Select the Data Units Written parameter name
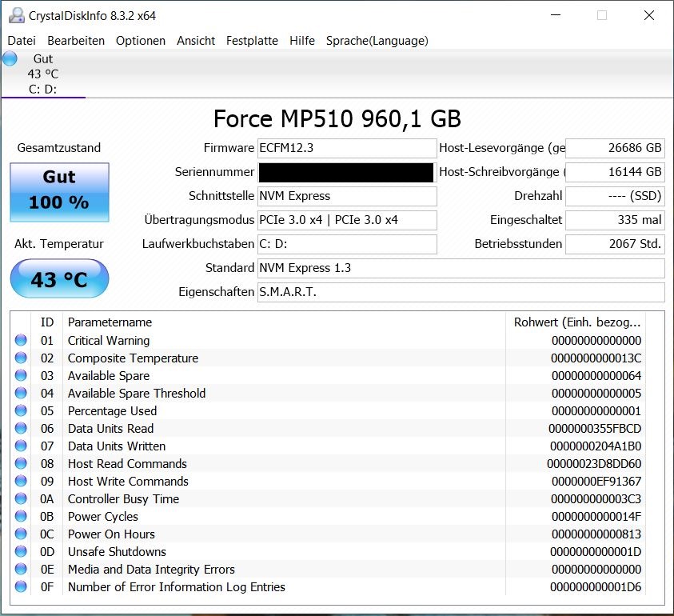Viewport: 674px width, 616px height. (x=117, y=446)
